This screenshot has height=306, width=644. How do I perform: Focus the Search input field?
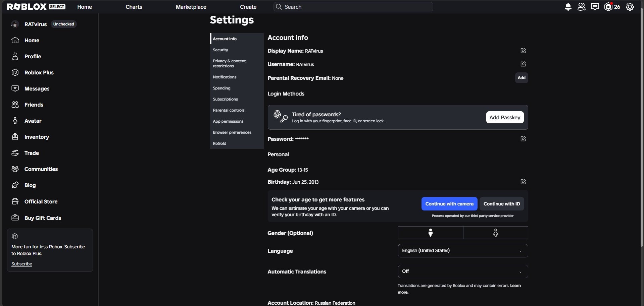point(353,7)
